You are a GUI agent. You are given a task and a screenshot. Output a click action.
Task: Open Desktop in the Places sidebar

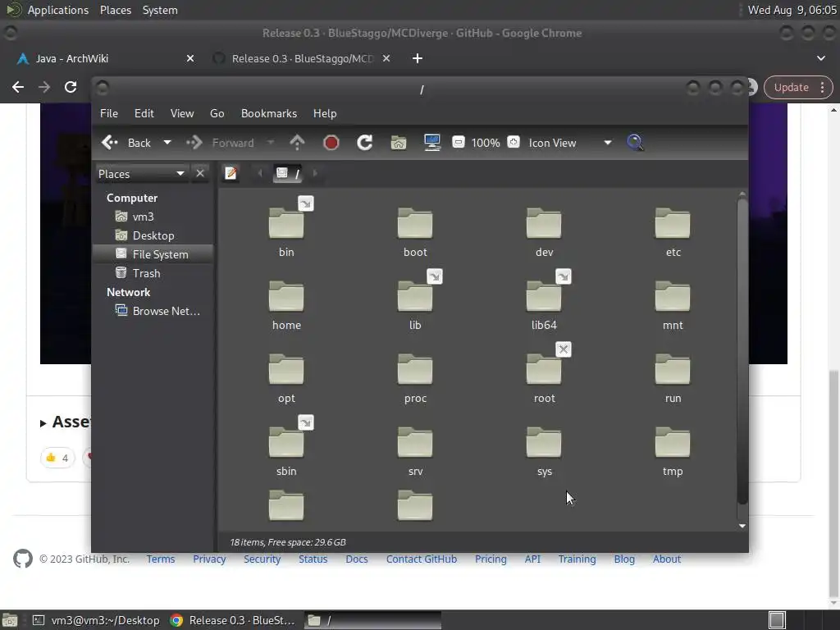pyautogui.click(x=153, y=235)
